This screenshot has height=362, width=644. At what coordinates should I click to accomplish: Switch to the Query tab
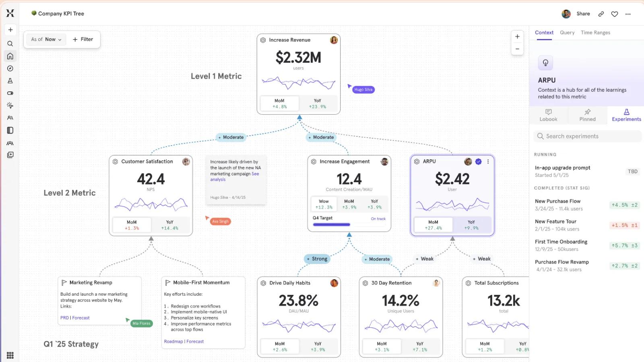567,33
